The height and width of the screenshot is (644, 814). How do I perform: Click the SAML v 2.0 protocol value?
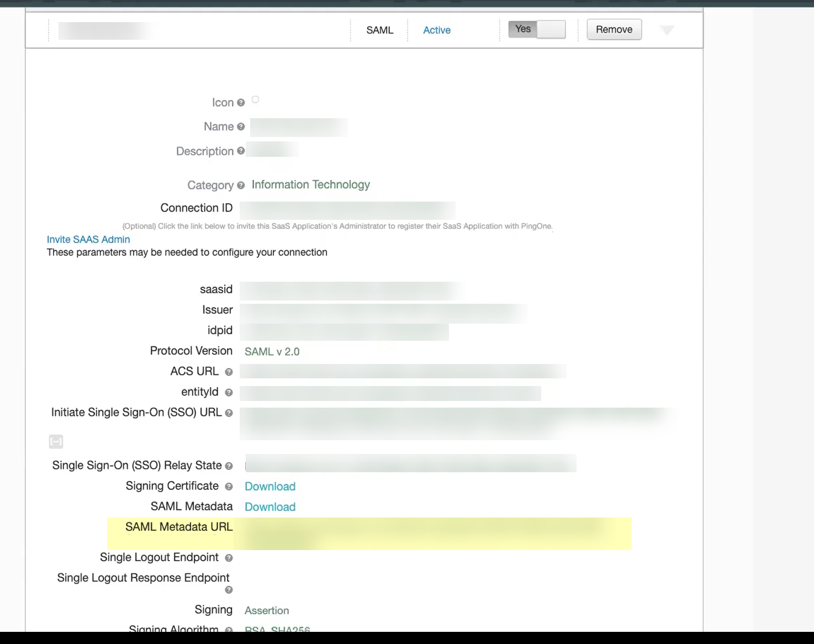272,352
